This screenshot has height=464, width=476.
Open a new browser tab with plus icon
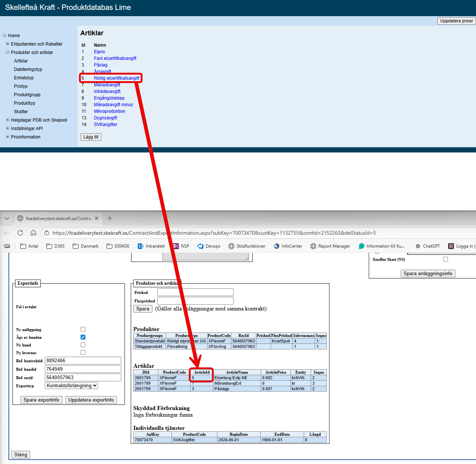click(110, 218)
